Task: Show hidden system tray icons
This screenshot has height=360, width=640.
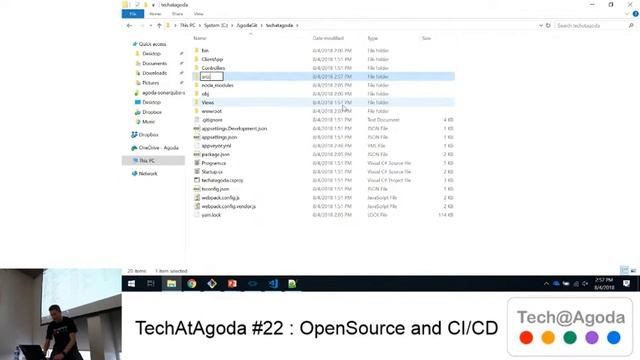Action: 546,284
